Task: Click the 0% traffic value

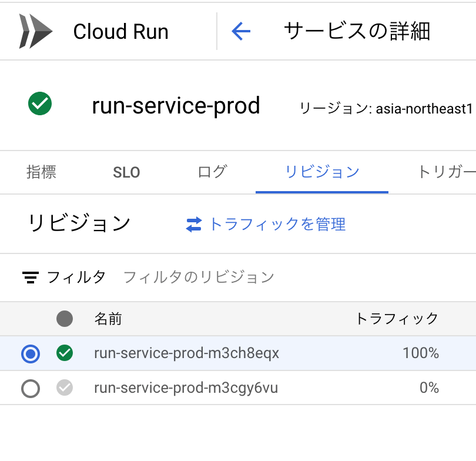Action: coord(429,388)
